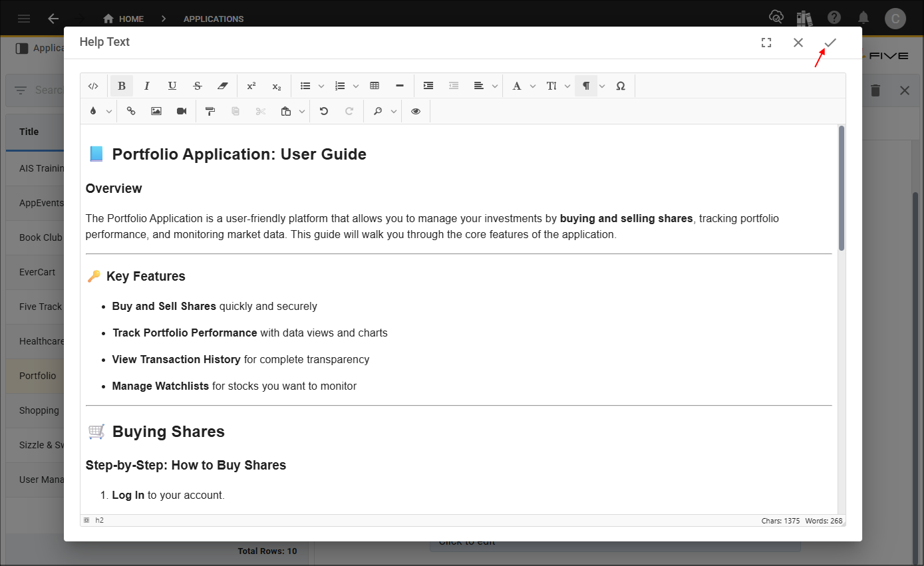
Task: Toggle underline formatting button
Action: coord(172,86)
